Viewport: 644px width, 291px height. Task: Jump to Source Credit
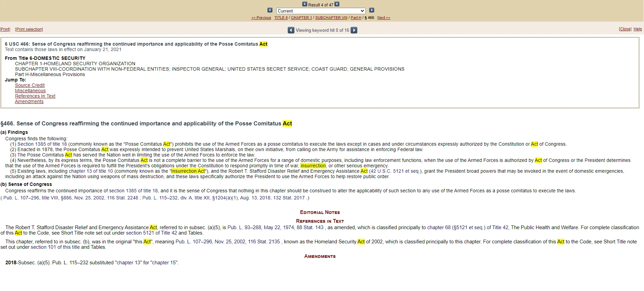pyautogui.click(x=30, y=85)
